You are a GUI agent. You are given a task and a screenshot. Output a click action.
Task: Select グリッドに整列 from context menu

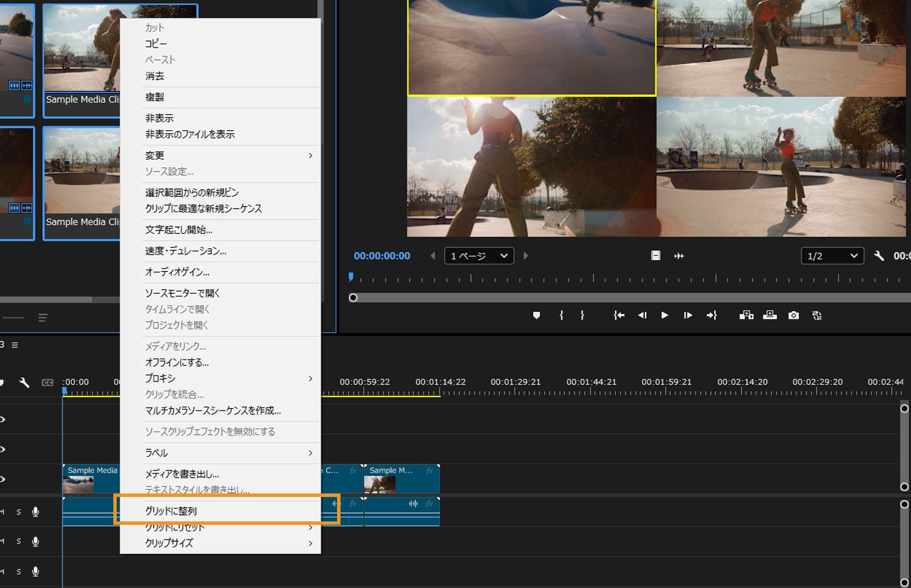[x=171, y=511]
